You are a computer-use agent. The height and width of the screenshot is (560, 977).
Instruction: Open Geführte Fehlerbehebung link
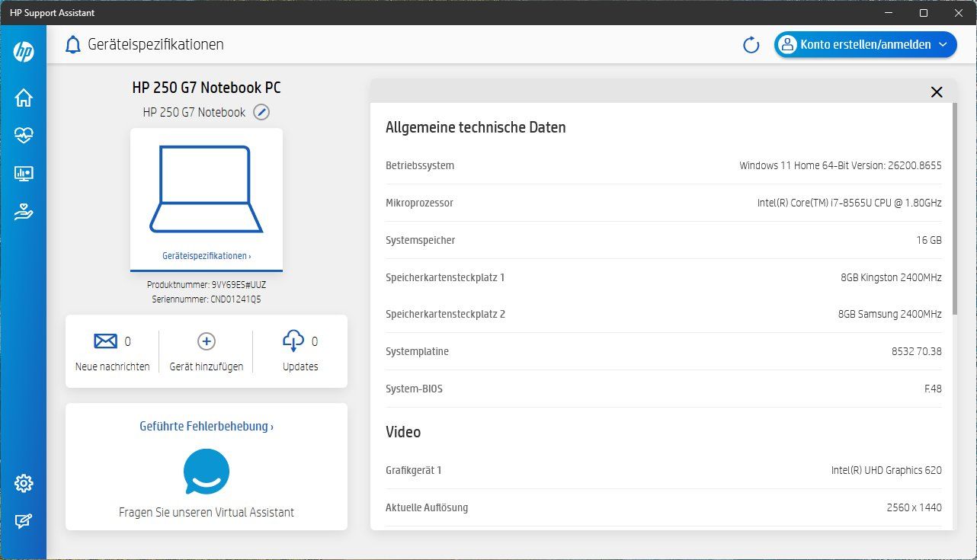207,427
